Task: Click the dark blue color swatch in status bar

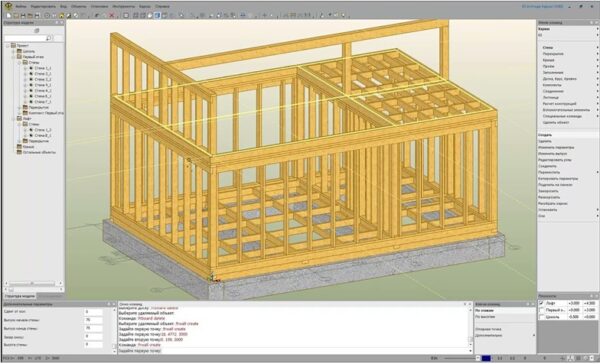Action: [x=486, y=358]
